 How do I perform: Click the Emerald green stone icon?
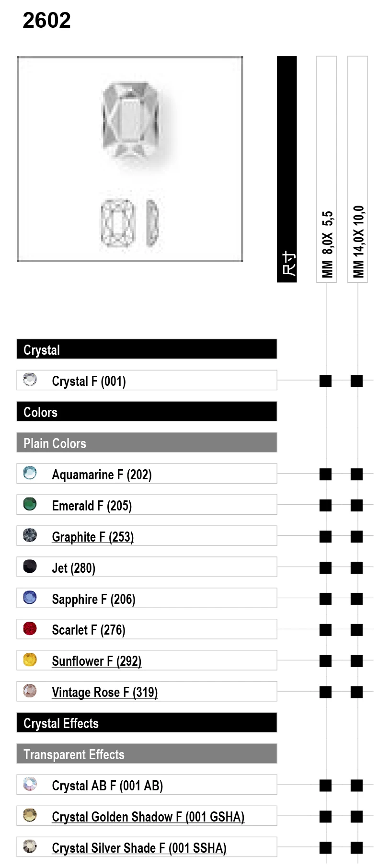click(x=30, y=504)
